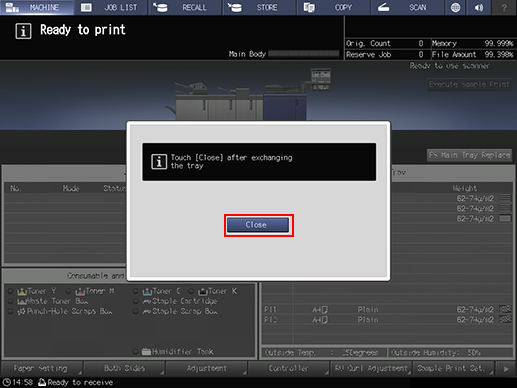Viewport: 517px width, 388px height.
Task: Open the speaker volume icon
Action: (479, 7)
